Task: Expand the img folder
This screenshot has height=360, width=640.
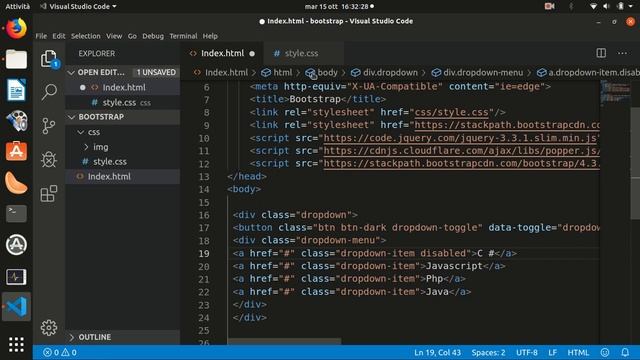Action: click(x=86, y=147)
